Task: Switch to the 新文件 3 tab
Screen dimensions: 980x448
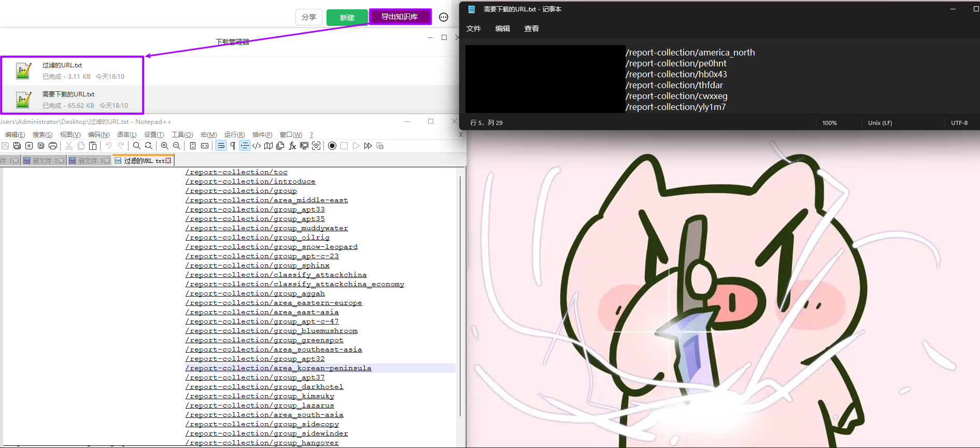Action: (89, 161)
